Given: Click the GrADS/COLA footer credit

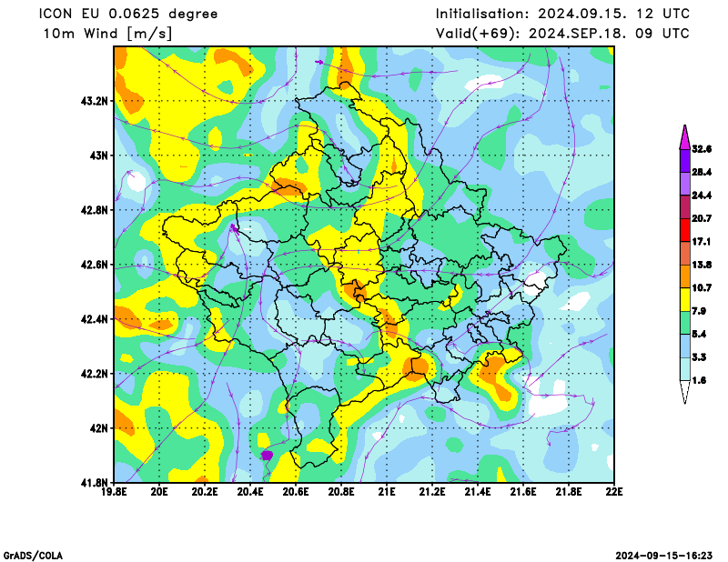Looking at the screenshot, I should [33, 556].
